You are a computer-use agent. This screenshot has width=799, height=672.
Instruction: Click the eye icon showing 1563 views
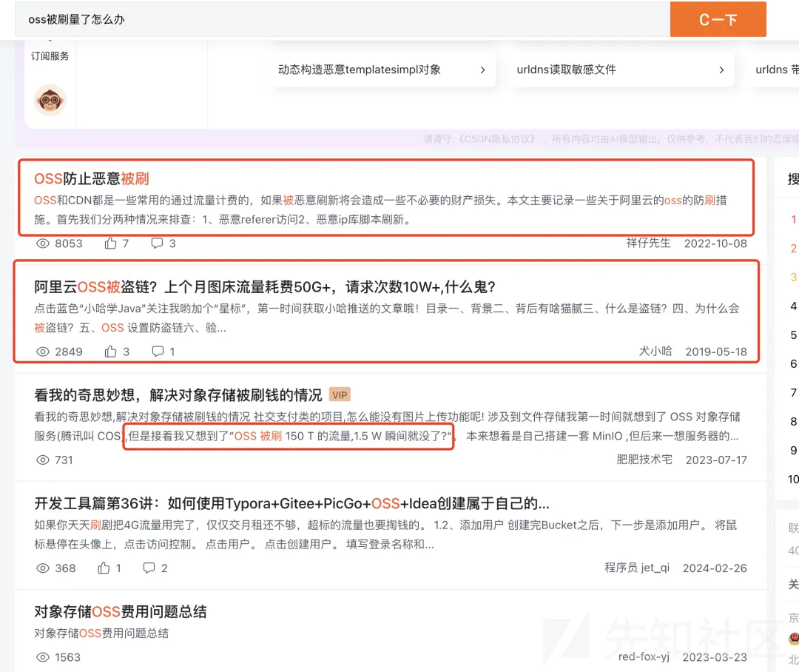tap(43, 657)
